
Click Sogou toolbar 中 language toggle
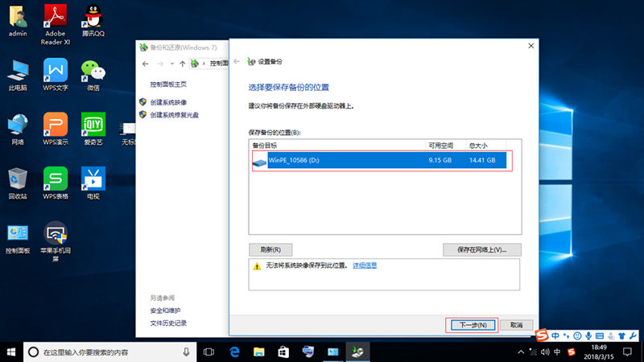[555, 335]
